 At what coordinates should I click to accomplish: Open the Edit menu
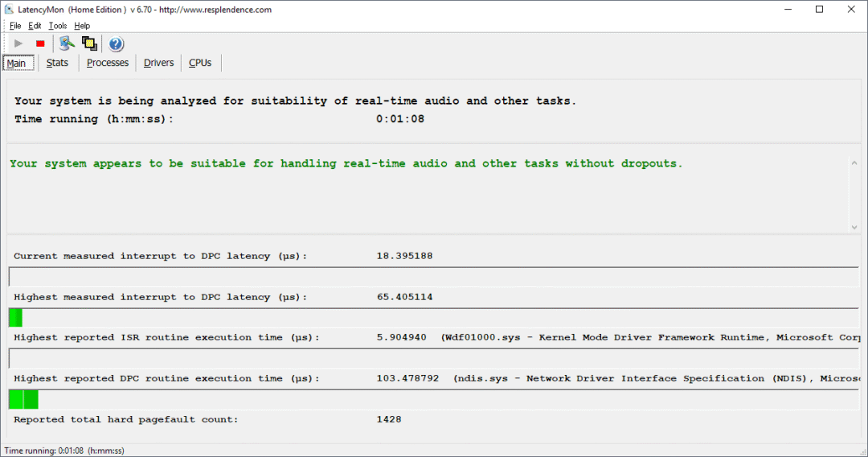click(x=35, y=26)
